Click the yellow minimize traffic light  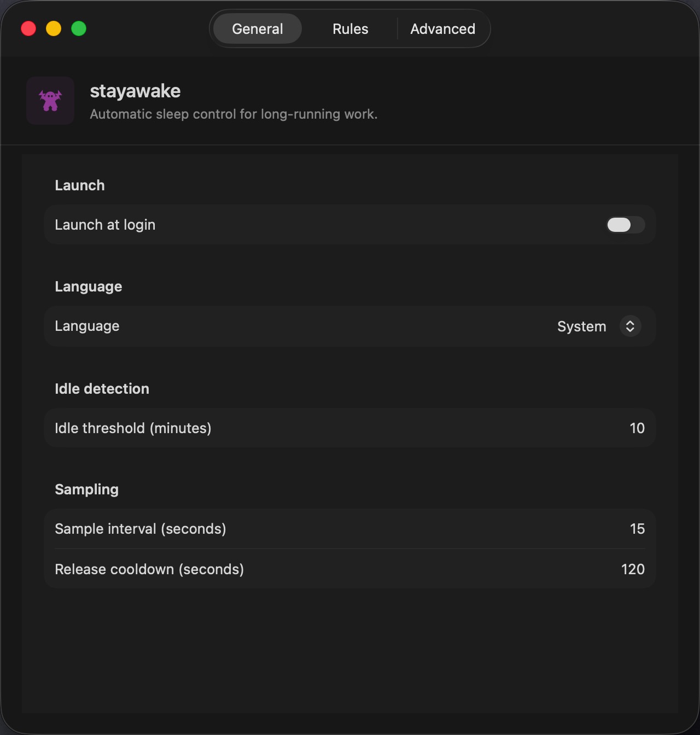coord(54,28)
